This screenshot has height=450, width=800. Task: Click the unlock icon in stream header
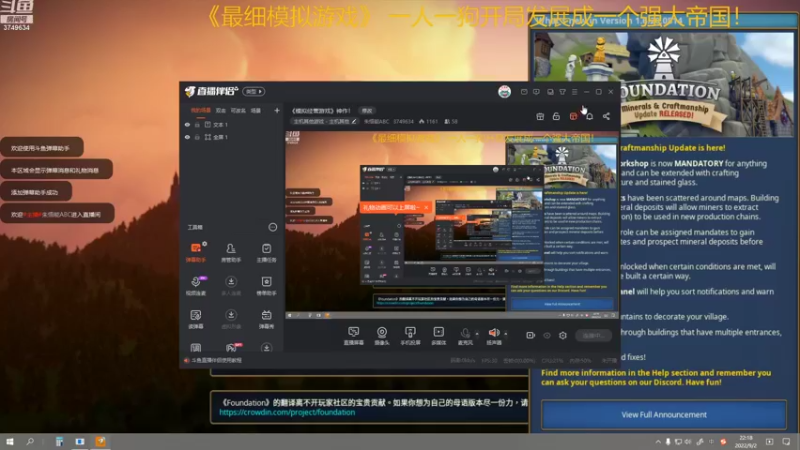tap(556, 116)
